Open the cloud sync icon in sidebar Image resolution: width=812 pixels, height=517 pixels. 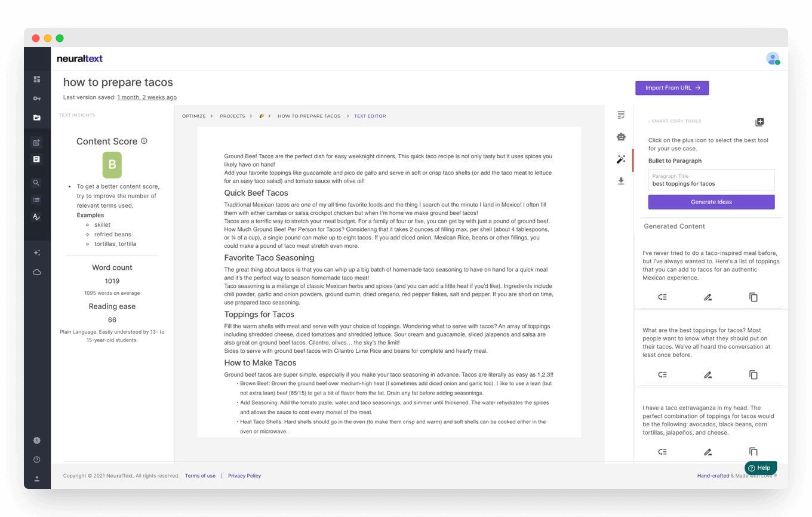tap(36, 272)
